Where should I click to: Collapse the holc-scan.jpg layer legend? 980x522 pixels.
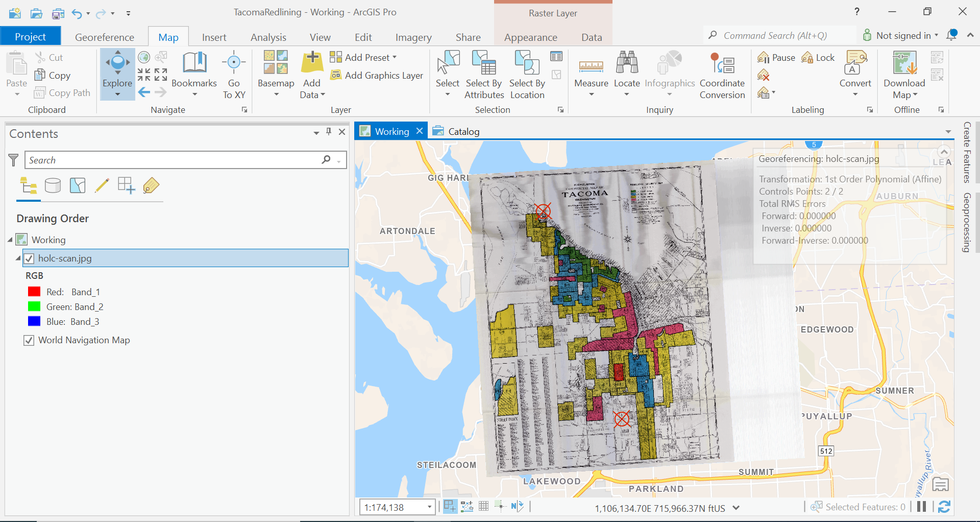coord(18,258)
